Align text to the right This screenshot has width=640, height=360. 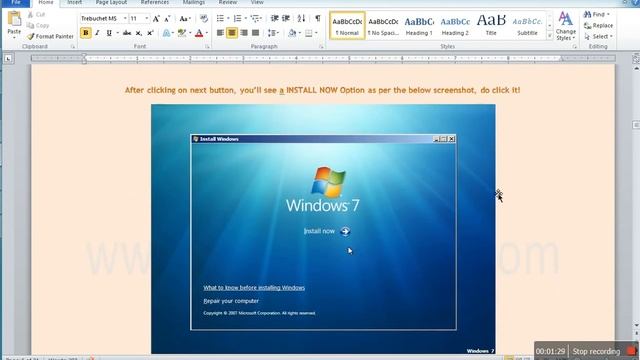244,33
